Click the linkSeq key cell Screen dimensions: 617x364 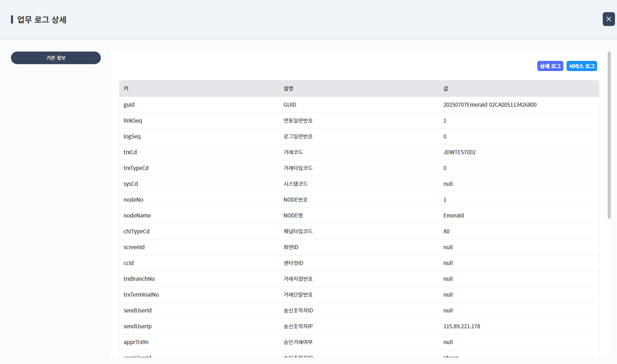133,121
